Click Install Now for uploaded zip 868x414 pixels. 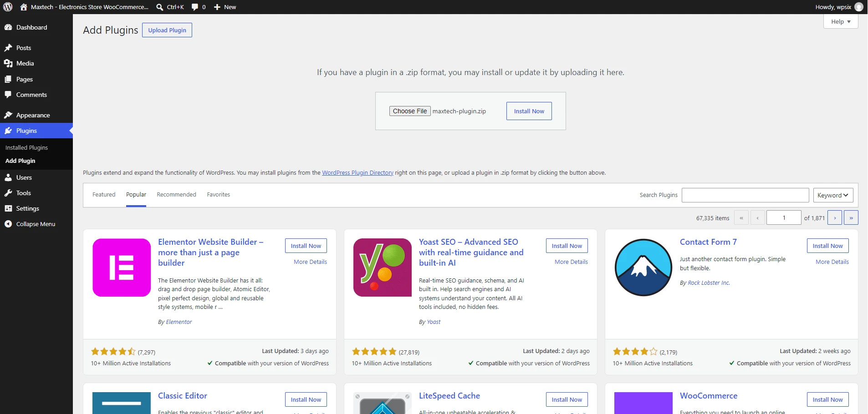click(x=529, y=111)
